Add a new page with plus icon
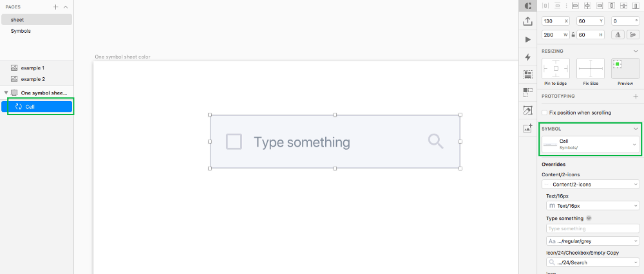This screenshot has height=274, width=644. [x=56, y=7]
